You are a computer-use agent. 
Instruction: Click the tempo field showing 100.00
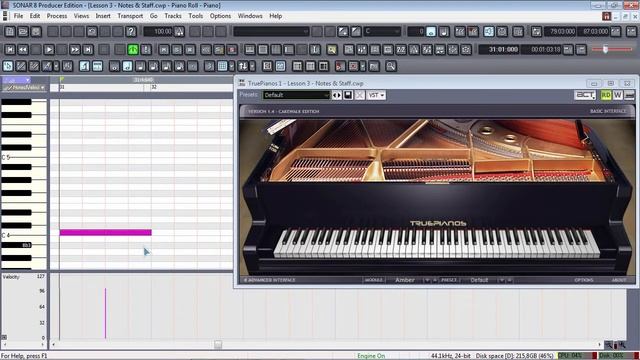click(158, 31)
